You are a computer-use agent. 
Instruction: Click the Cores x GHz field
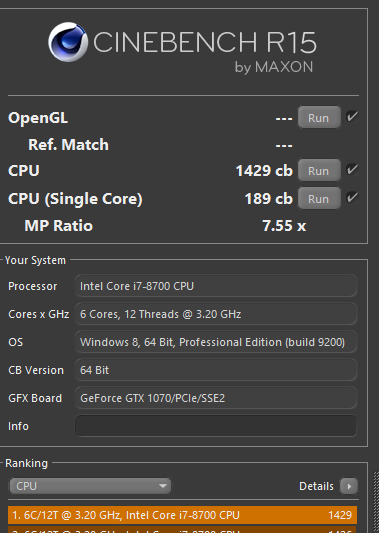[216, 314]
